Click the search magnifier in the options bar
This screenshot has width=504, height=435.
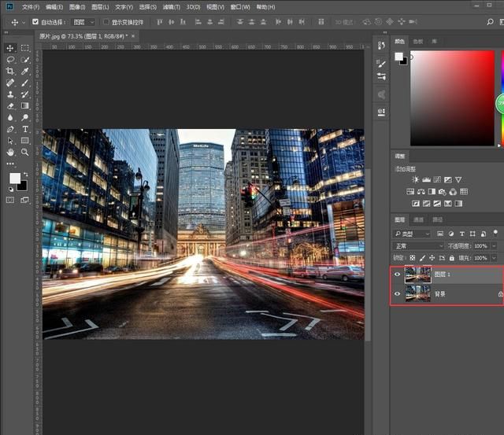coord(490,22)
